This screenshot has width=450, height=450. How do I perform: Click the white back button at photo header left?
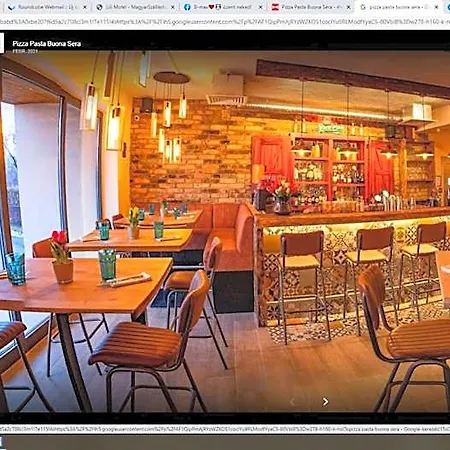click(2, 43)
